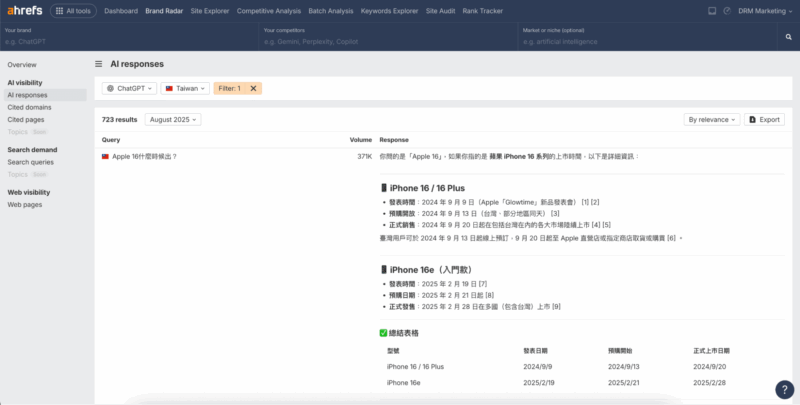Click the Ahrefs logo
The image size is (800, 405).
point(24,11)
